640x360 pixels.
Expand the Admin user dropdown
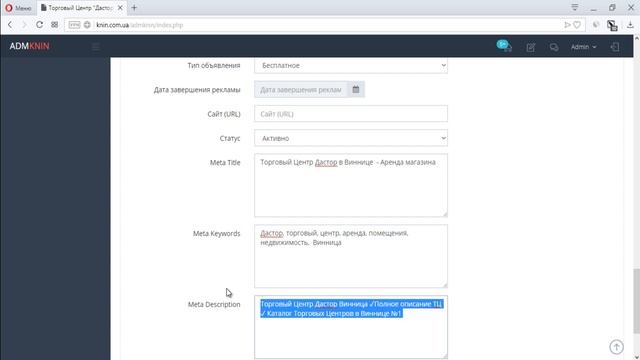(583, 47)
